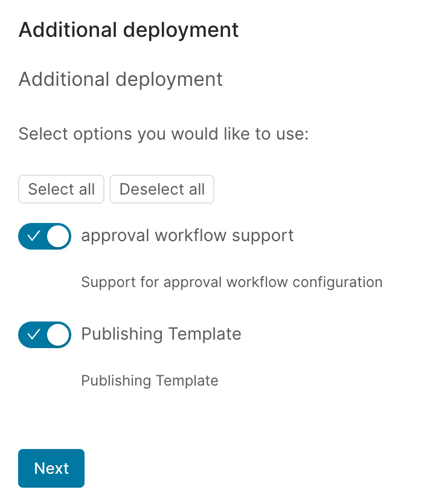Click white knob of approval workflow toggle
Viewport: 424px width, 504px height.
click(x=58, y=236)
